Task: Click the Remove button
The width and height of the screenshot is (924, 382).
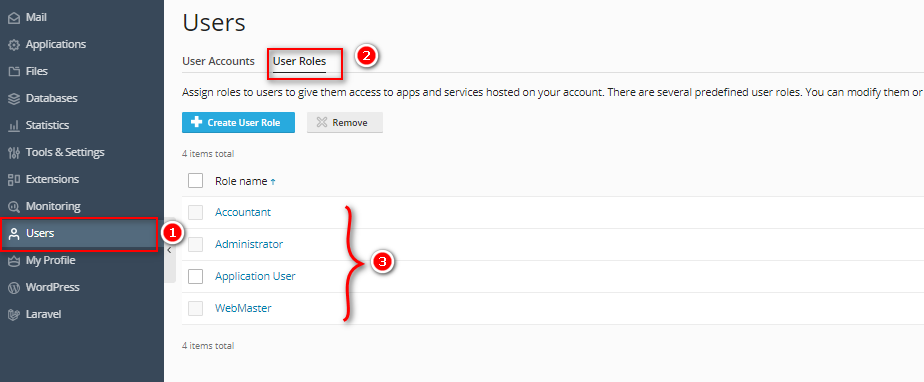Action: tap(345, 123)
